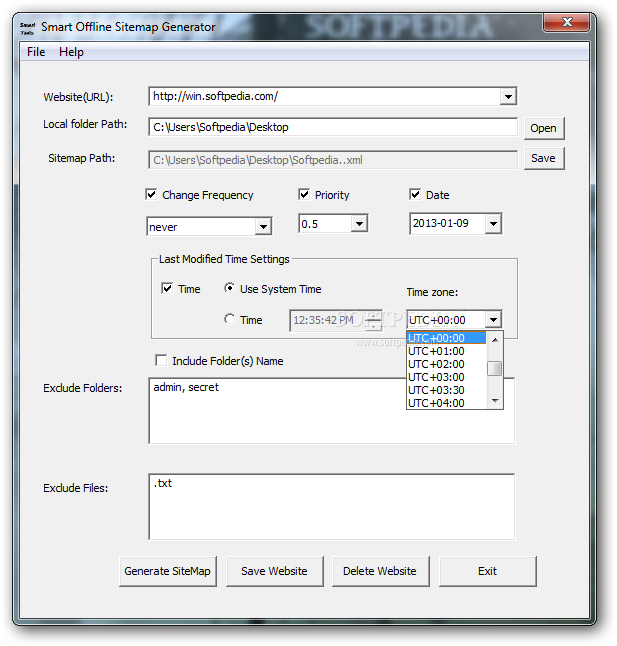Click inside the Exclude Folders text box
This screenshot has height=646, width=617.
(332, 411)
